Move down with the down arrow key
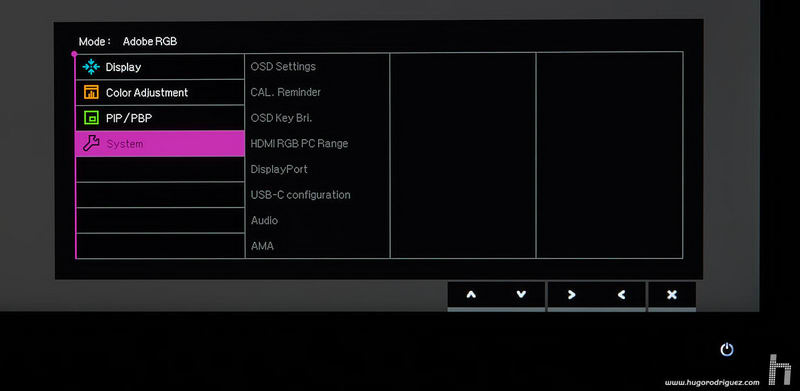 click(x=520, y=295)
